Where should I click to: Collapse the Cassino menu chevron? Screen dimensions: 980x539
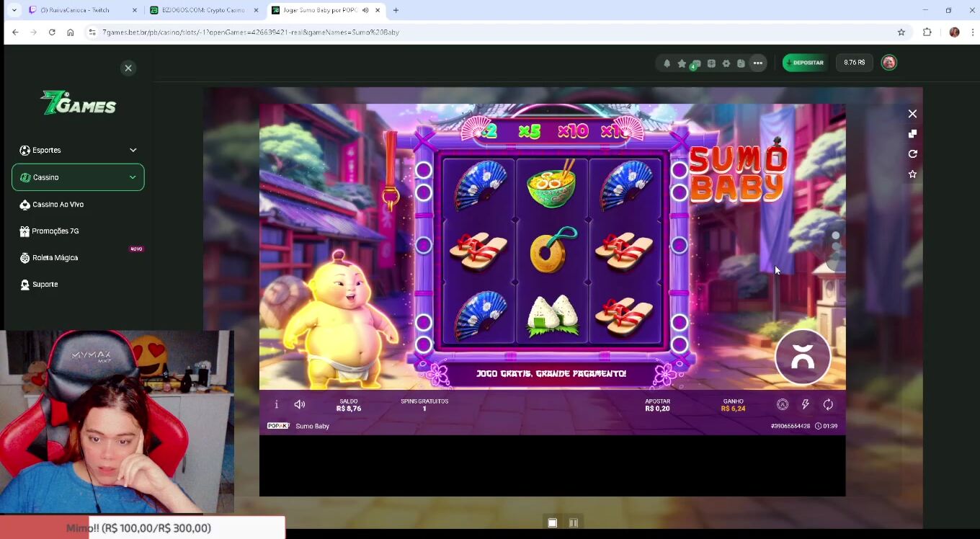click(x=133, y=177)
